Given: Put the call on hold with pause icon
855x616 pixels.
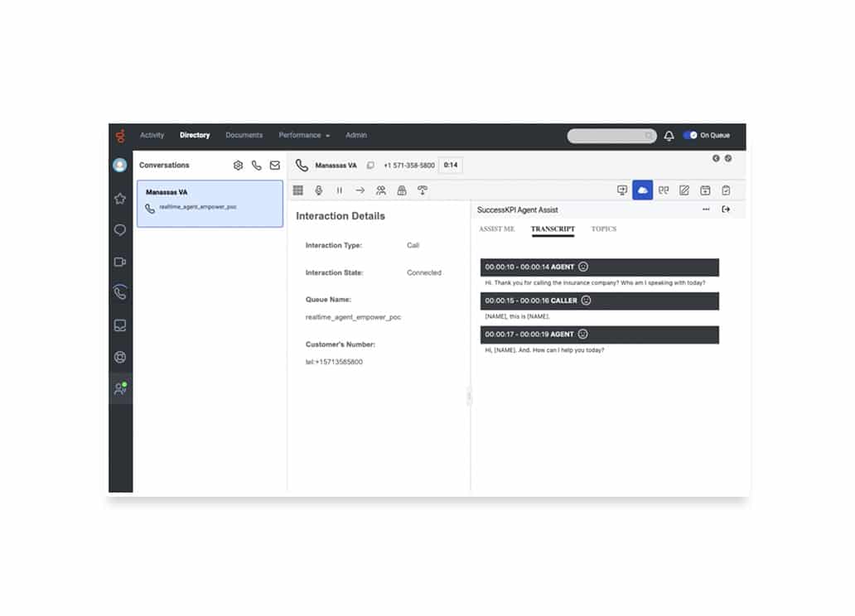Looking at the screenshot, I should tap(340, 190).
